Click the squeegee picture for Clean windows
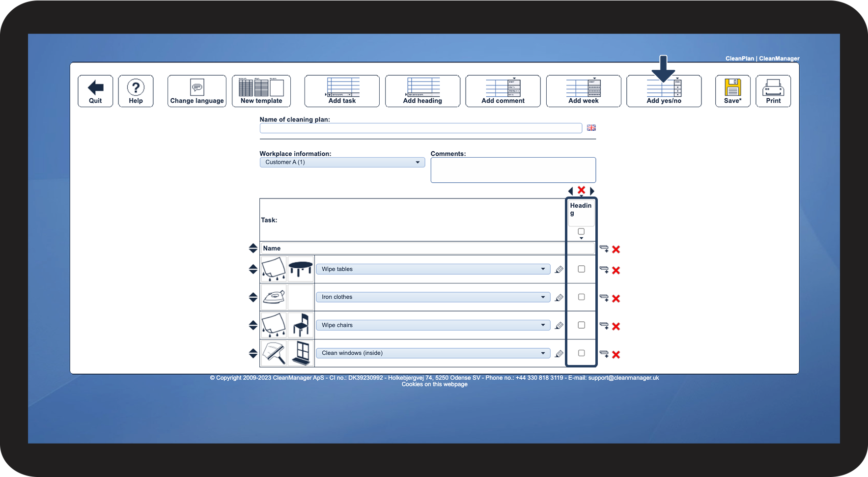Image resolution: width=868 pixels, height=477 pixels. point(274,353)
